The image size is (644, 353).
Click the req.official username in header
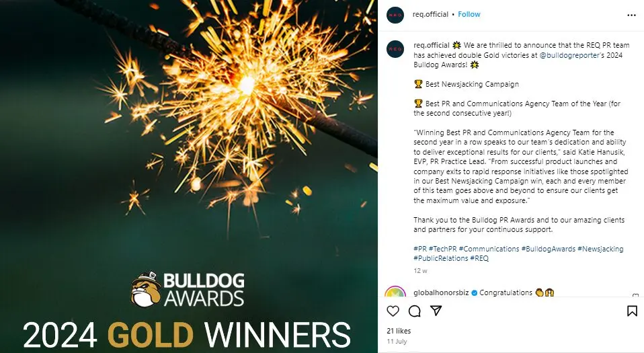click(431, 15)
